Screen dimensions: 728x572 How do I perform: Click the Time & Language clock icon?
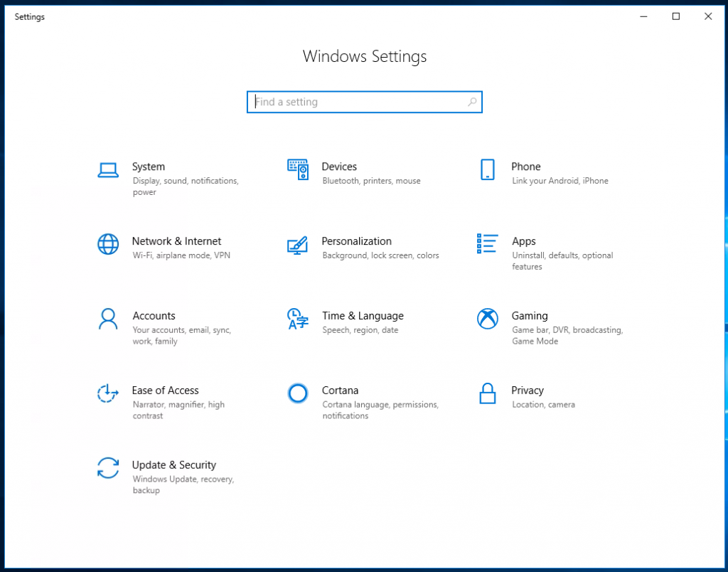pyautogui.click(x=298, y=319)
